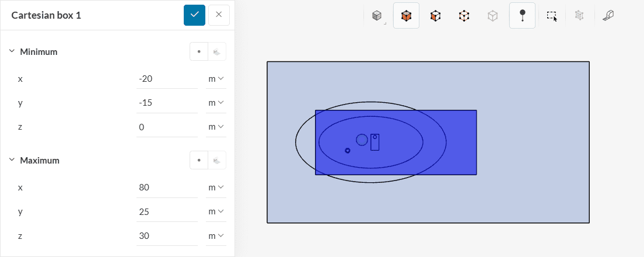Open unit dropdown for Maximum y
644x257 pixels.
(216, 211)
